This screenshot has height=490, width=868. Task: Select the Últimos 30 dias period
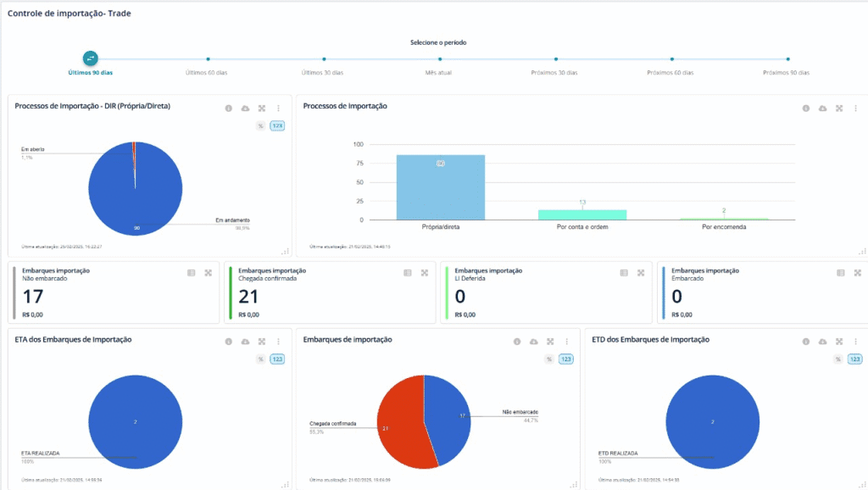point(323,73)
